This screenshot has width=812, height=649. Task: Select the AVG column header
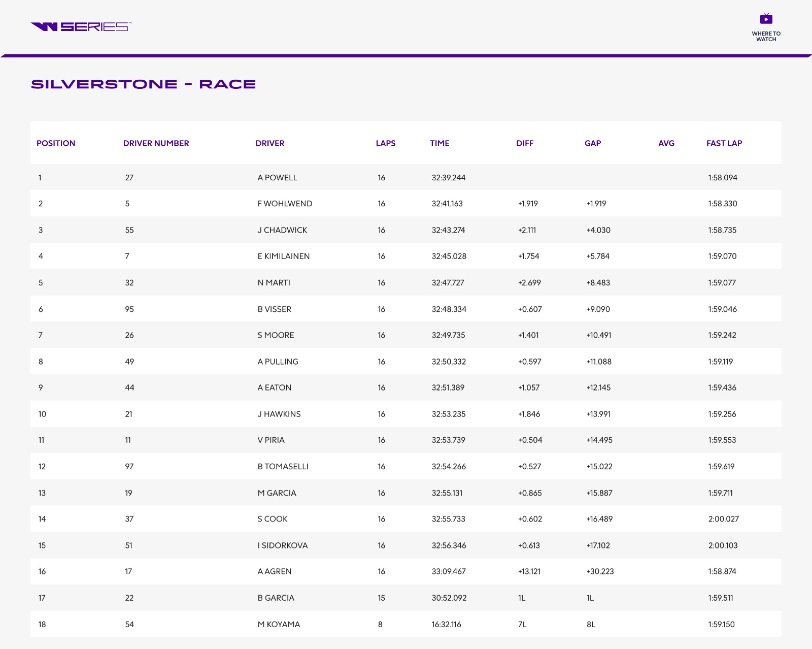click(666, 143)
